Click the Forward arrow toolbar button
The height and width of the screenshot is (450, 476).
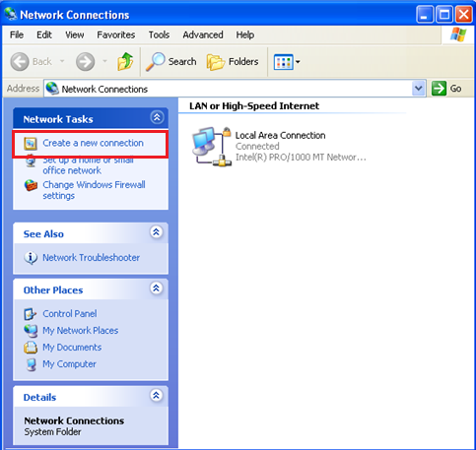[86, 61]
